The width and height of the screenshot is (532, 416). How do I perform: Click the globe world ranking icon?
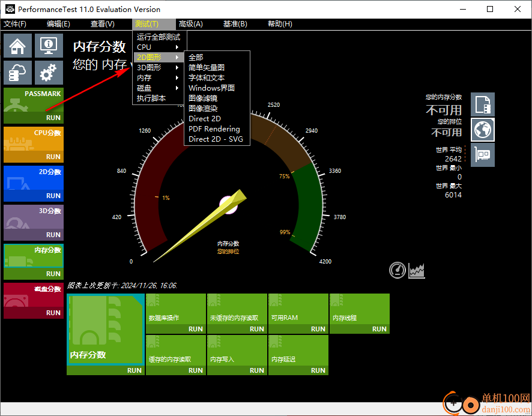coord(483,130)
